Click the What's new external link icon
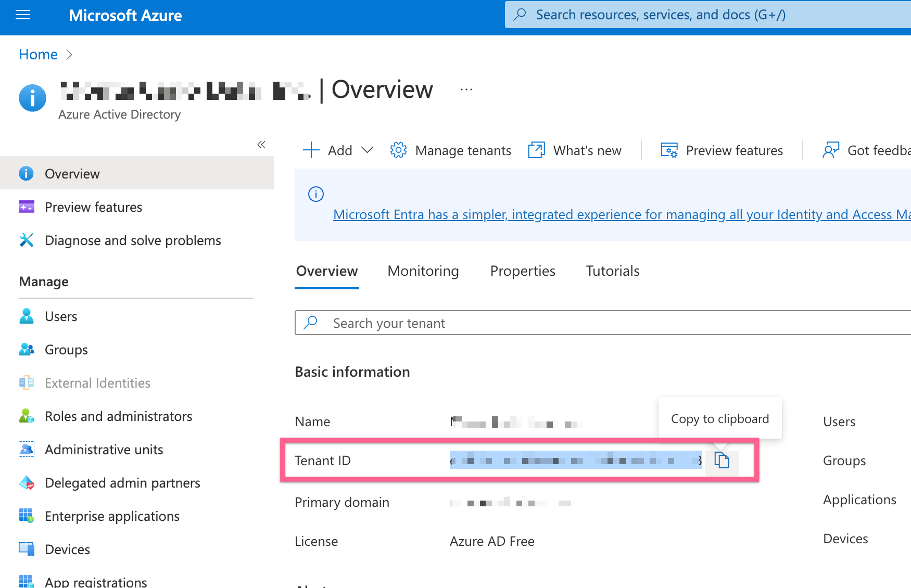The height and width of the screenshot is (588, 911). point(536,150)
